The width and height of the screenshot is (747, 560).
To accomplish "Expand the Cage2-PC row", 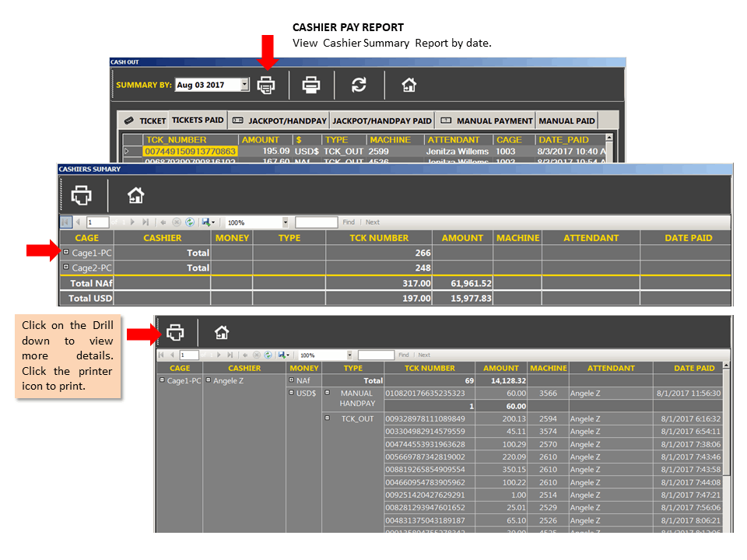I will coord(66,267).
